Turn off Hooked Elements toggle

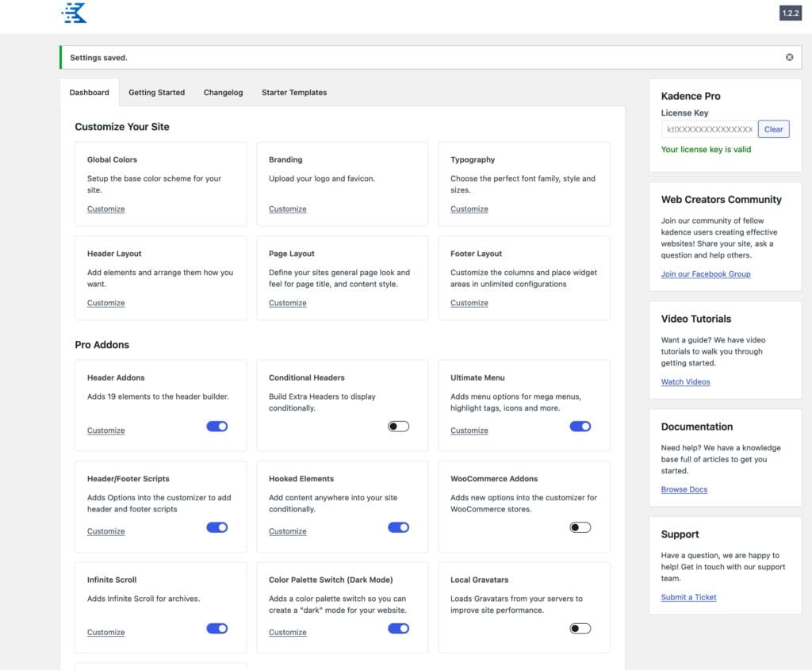(x=398, y=527)
